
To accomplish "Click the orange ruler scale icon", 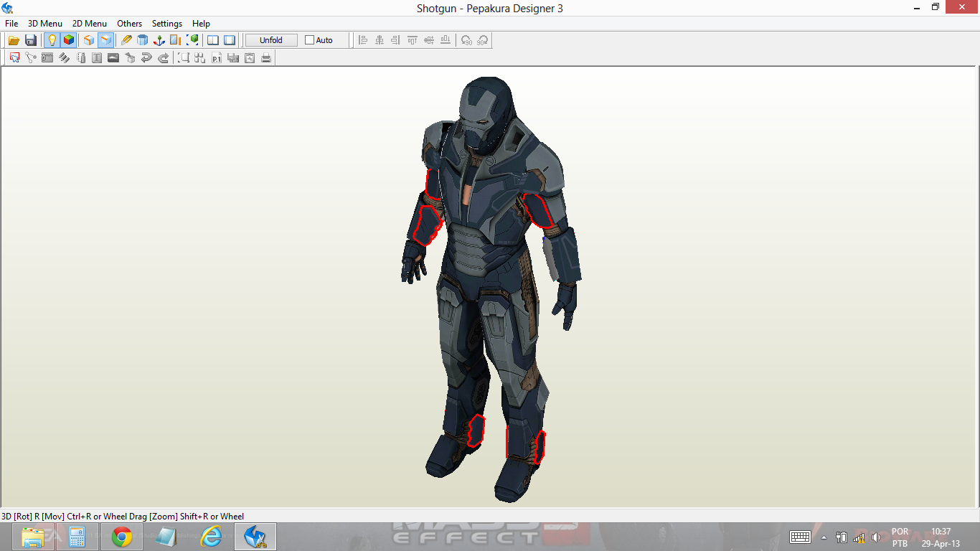I will coord(176,40).
